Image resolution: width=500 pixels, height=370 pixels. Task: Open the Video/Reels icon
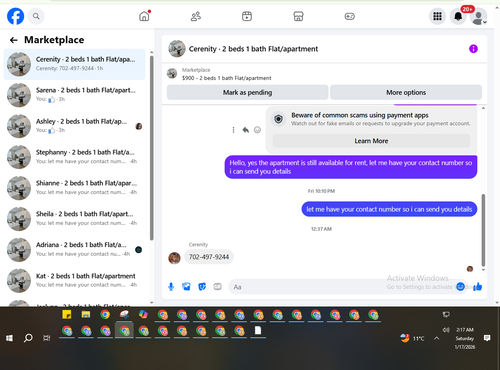[x=247, y=16]
